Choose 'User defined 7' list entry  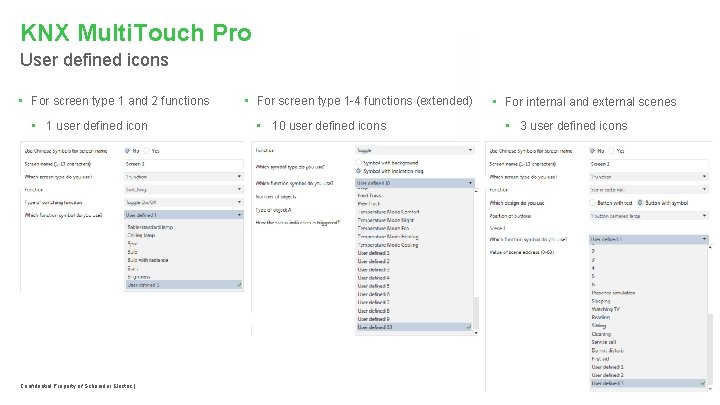click(x=374, y=302)
